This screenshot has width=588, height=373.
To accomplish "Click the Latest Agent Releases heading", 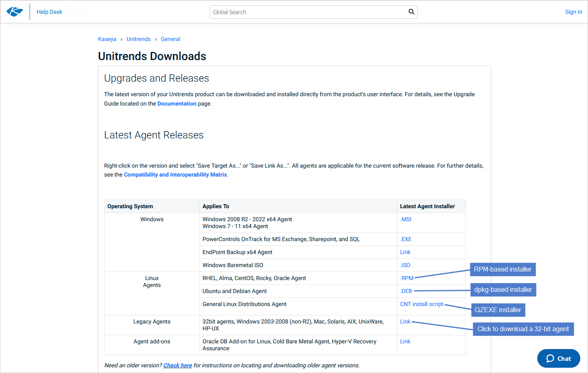I will pos(154,135).
